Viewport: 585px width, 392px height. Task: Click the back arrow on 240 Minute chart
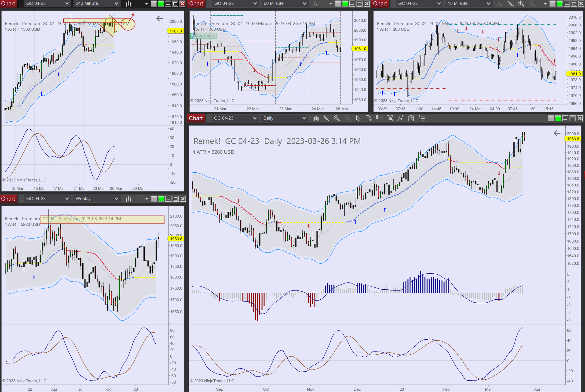[x=160, y=18]
